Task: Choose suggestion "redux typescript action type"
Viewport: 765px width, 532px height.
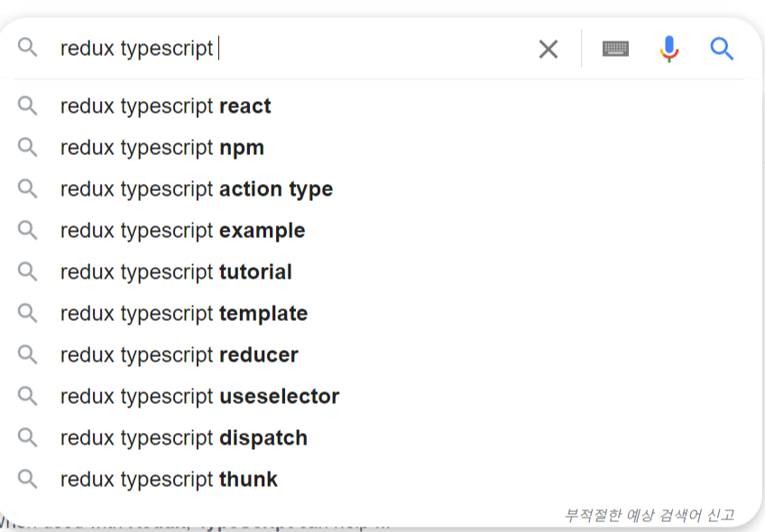Action: click(x=381, y=188)
